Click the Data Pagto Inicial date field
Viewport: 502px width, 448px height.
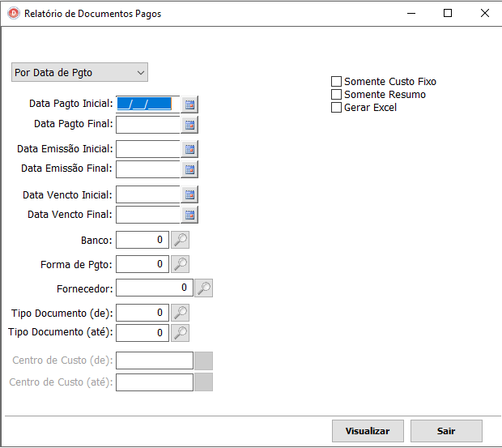click(x=147, y=104)
